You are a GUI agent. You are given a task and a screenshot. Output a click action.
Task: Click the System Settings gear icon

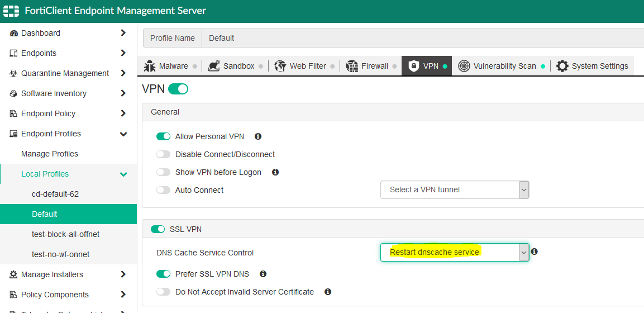coord(562,66)
